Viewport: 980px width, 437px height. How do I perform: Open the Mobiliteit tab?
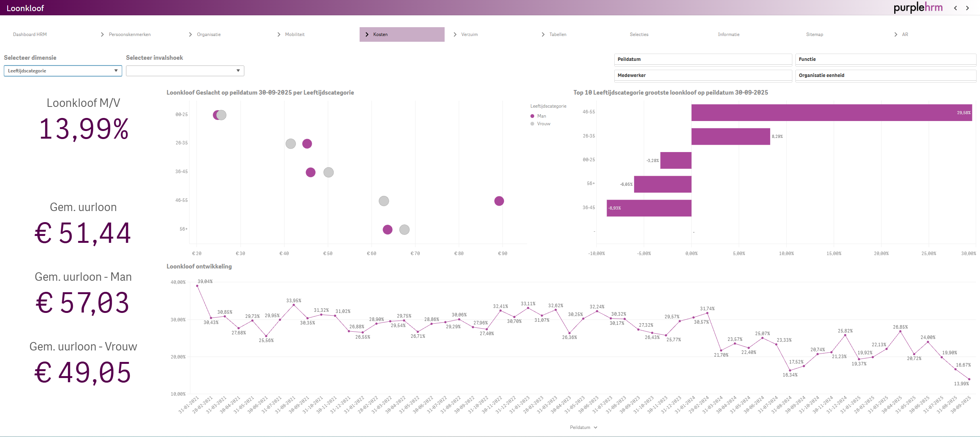click(x=294, y=34)
